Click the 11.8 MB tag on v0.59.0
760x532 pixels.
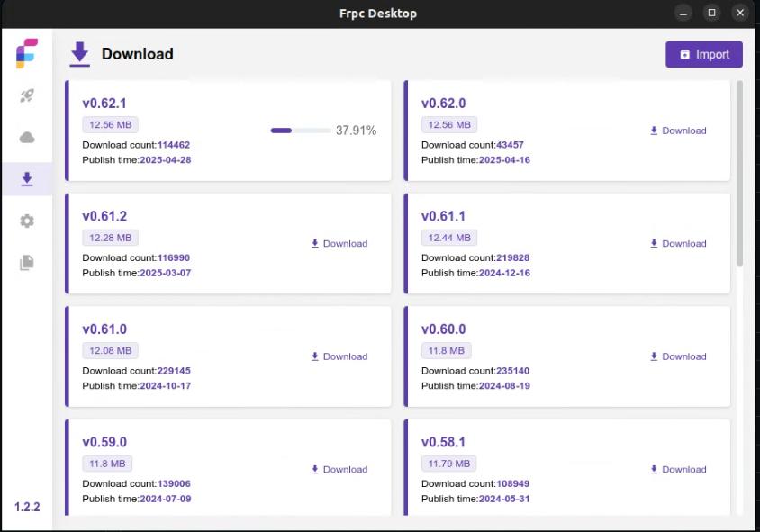tap(107, 464)
